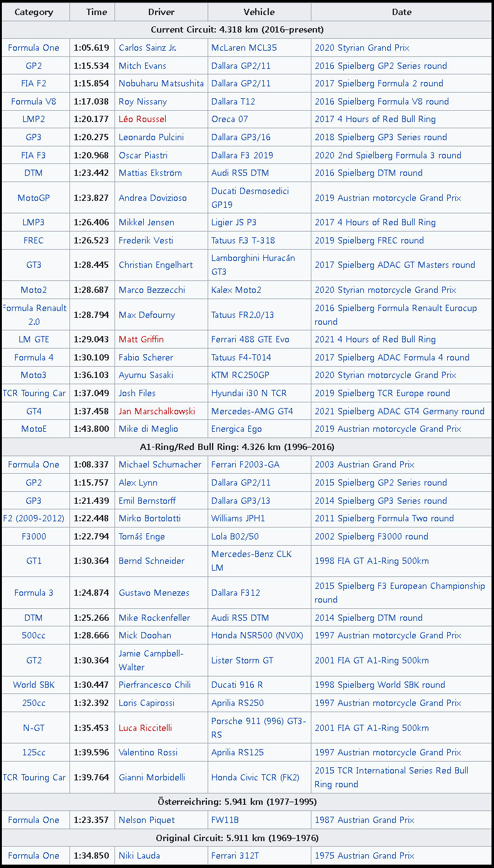Select the 1:05.619 lap time cell

coord(91,48)
